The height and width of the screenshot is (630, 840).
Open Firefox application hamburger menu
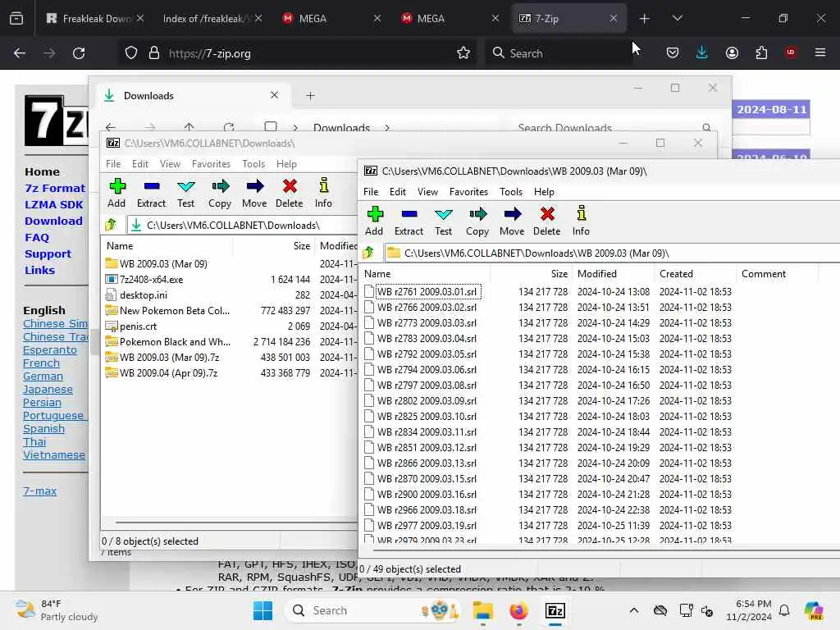click(820, 52)
